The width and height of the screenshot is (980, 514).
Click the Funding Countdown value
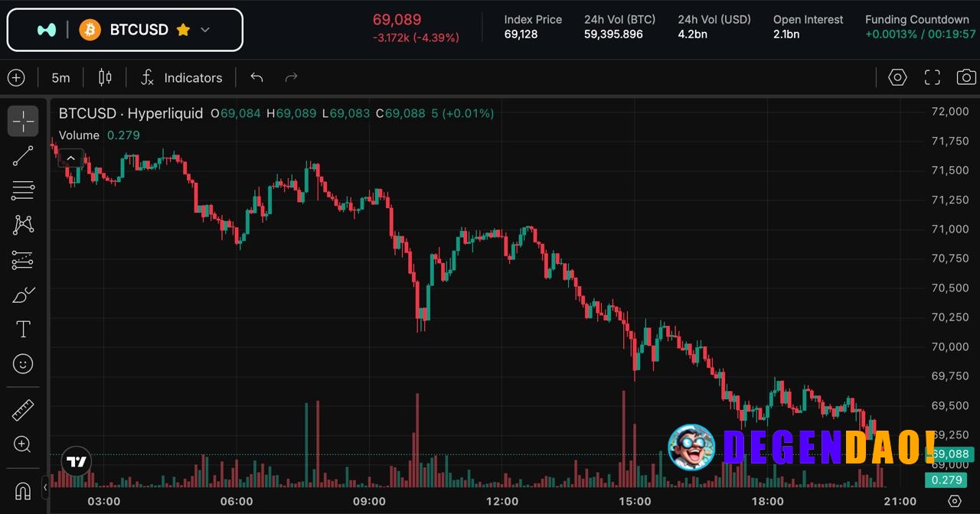point(920,34)
